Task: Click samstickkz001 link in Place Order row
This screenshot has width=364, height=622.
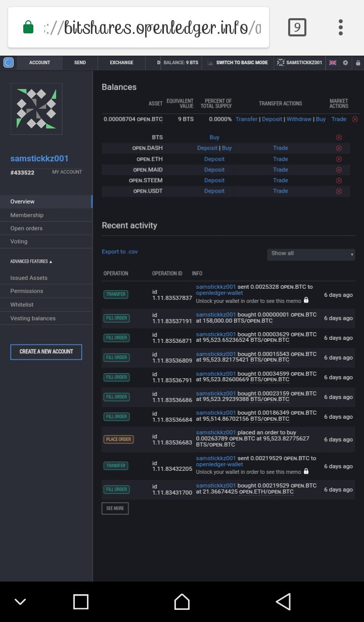Action: [216, 432]
